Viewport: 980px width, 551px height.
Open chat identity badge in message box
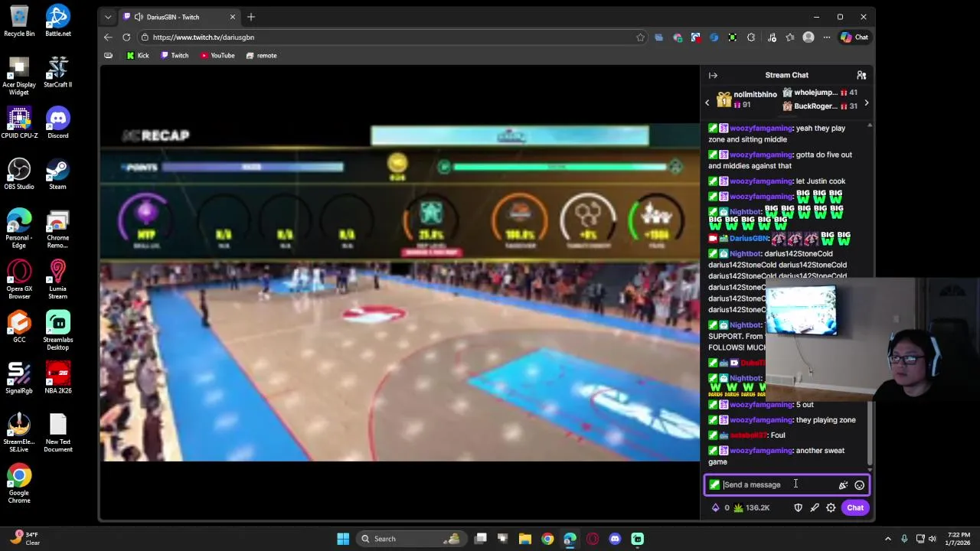714,484
